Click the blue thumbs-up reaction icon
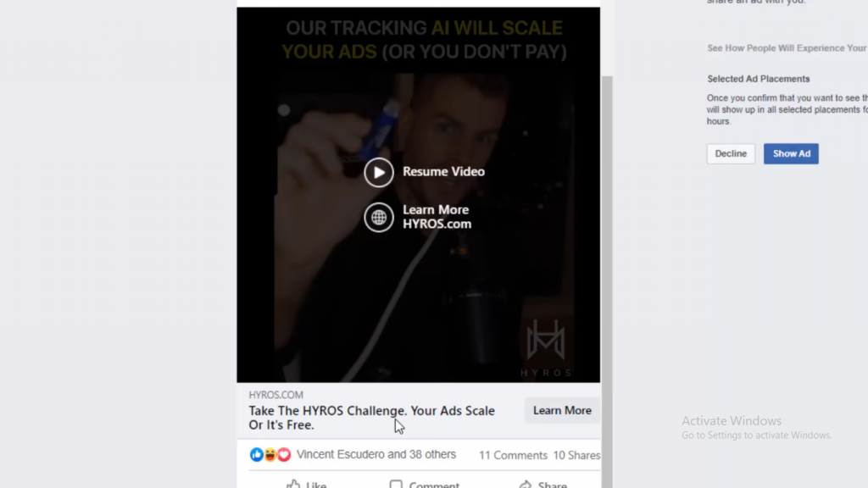 pos(256,454)
